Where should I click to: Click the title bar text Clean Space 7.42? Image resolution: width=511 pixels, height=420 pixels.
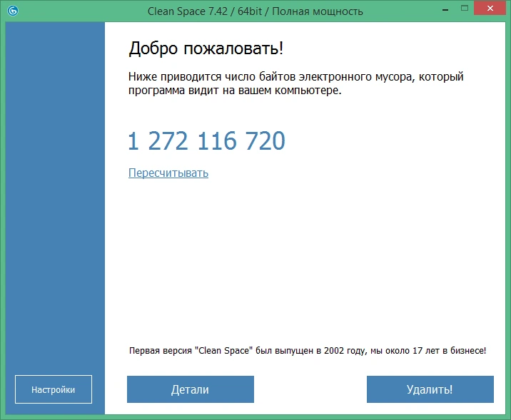(188, 11)
